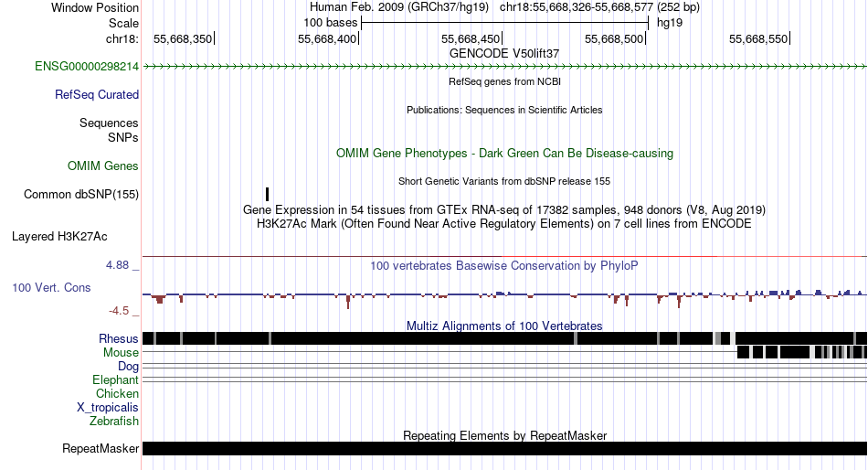Select the Chicken alignment row label
868x470 pixels.
point(117,393)
